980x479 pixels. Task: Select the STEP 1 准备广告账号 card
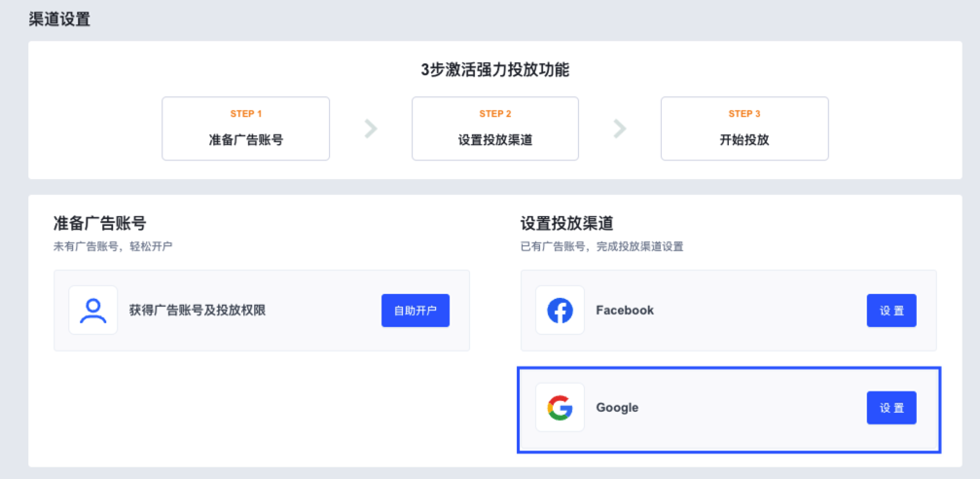[245, 129]
